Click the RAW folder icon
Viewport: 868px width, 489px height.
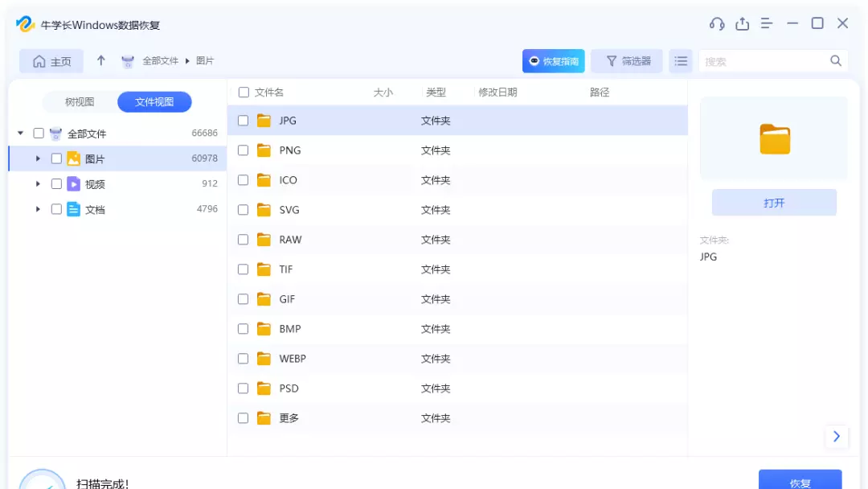(264, 239)
